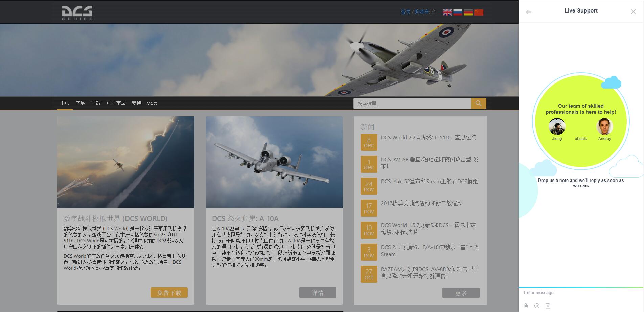
Task: Open news DCS: Yak-52宣布和Steam里的新DCS模组
Action: [429, 181]
